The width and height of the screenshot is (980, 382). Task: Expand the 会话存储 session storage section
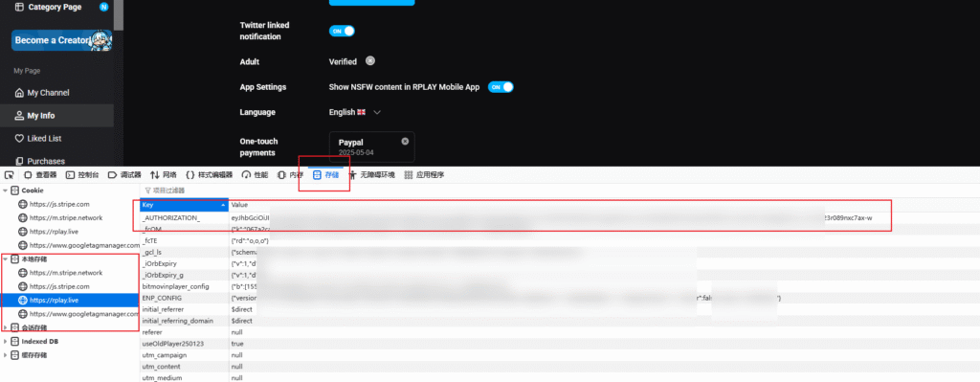point(6,327)
